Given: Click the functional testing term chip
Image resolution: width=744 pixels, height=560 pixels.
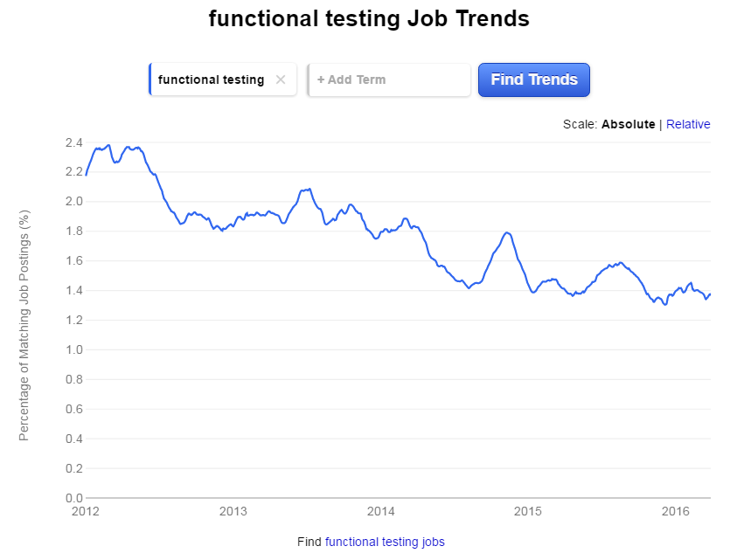Looking at the screenshot, I should click(x=212, y=80).
